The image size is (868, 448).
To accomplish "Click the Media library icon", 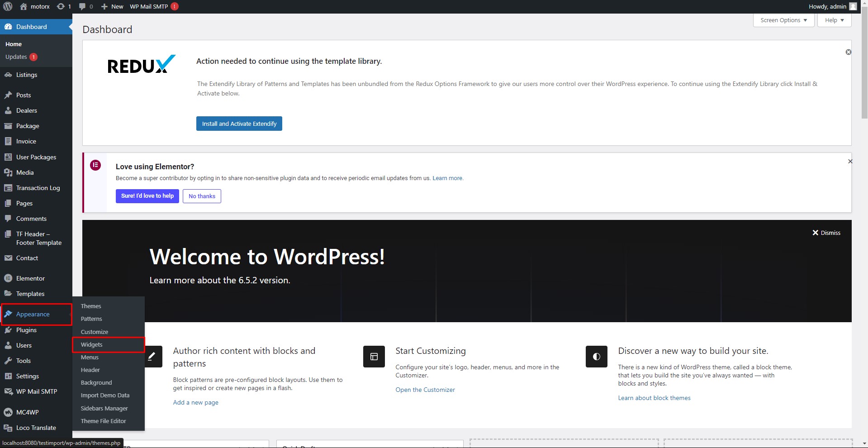I will [x=8, y=172].
